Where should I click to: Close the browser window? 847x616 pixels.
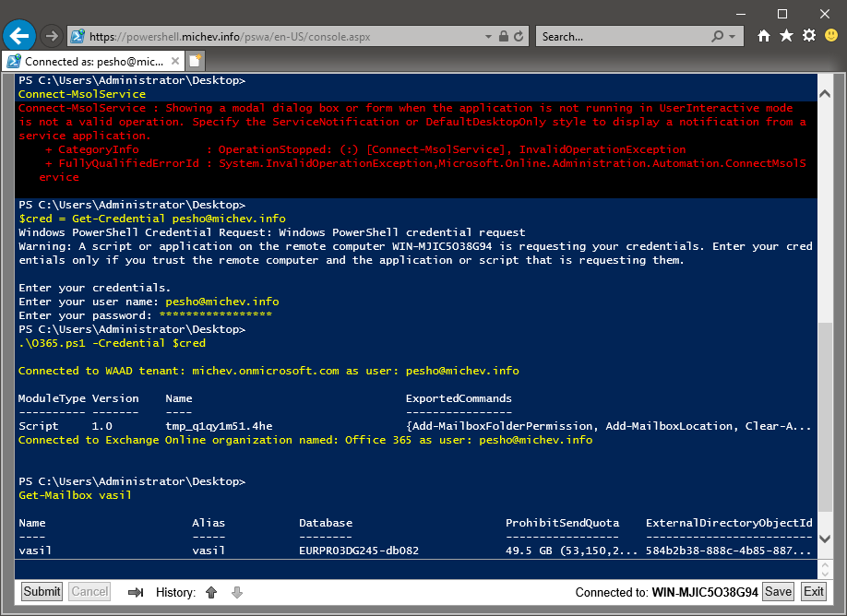point(824,14)
